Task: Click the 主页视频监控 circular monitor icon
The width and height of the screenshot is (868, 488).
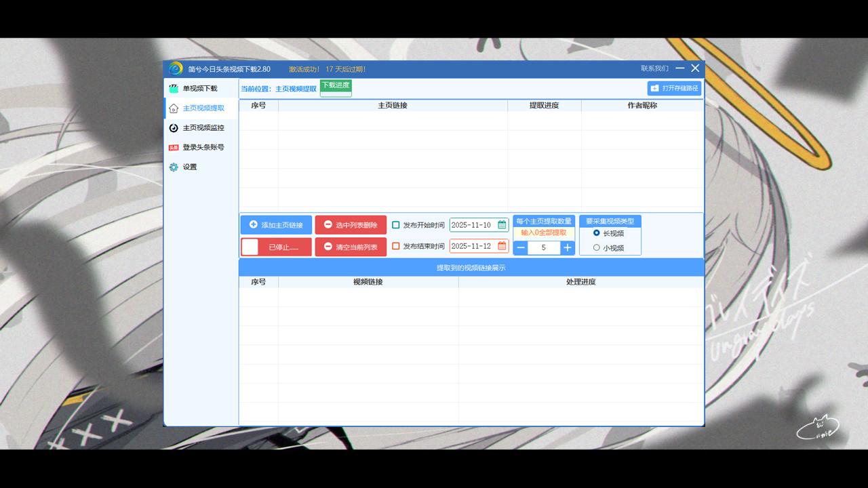Action: coord(174,128)
